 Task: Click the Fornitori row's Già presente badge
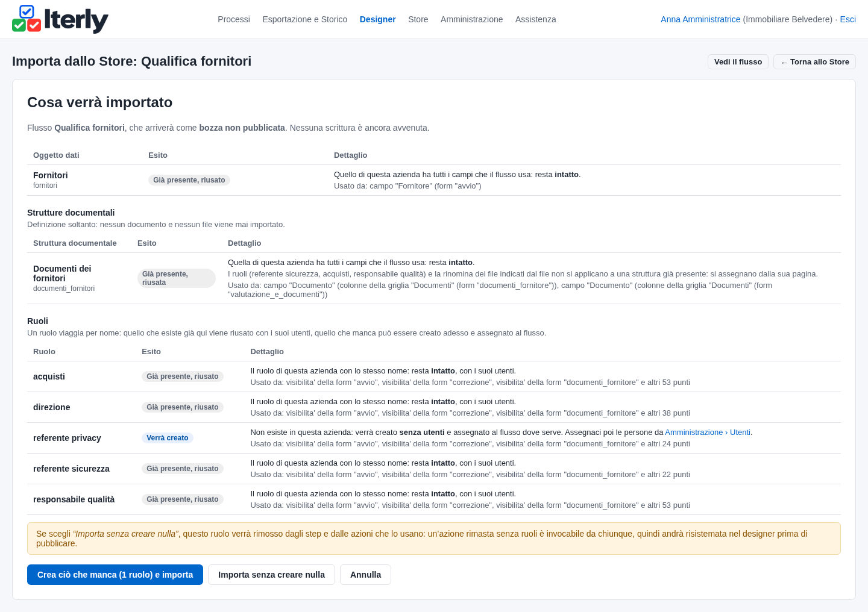pyautogui.click(x=189, y=180)
